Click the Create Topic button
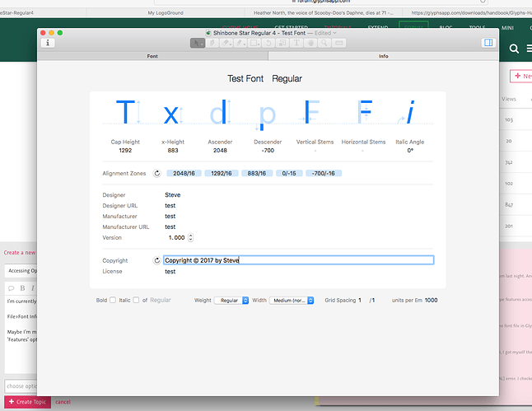532x411 pixels. (27, 402)
